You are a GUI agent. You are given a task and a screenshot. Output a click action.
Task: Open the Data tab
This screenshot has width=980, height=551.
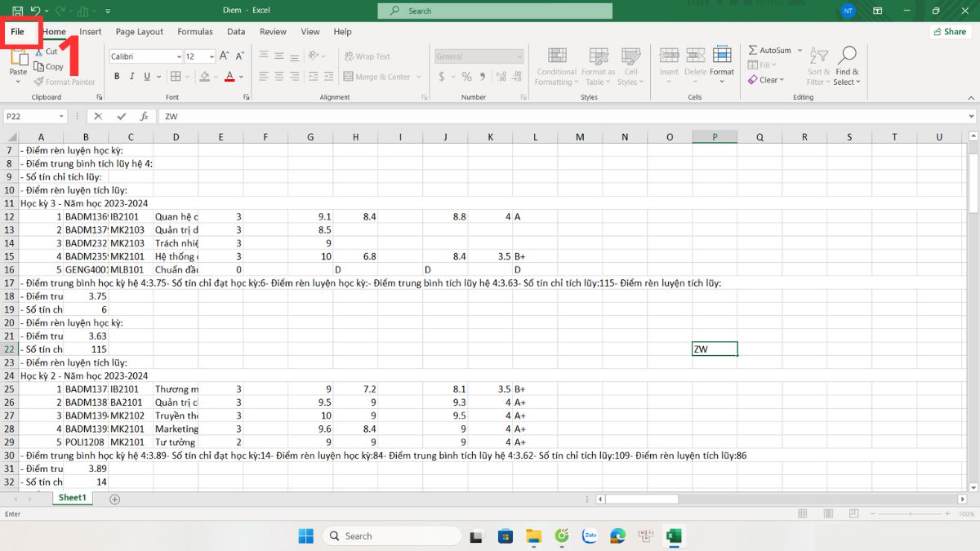tap(236, 32)
